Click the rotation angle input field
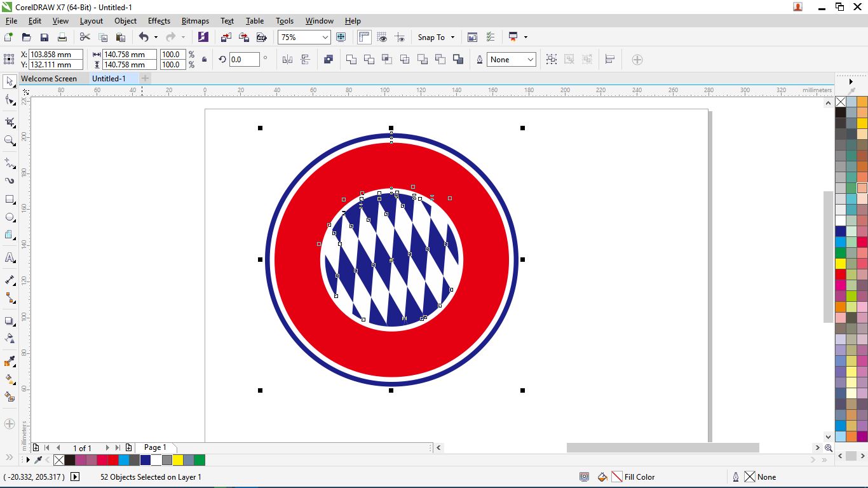The width and height of the screenshot is (868, 488). (x=244, y=60)
